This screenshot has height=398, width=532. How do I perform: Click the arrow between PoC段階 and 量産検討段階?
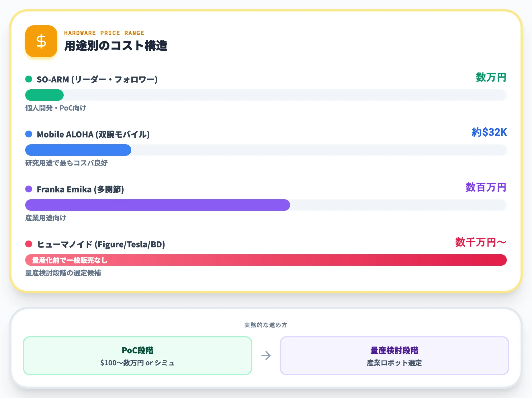[x=266, y=356]
